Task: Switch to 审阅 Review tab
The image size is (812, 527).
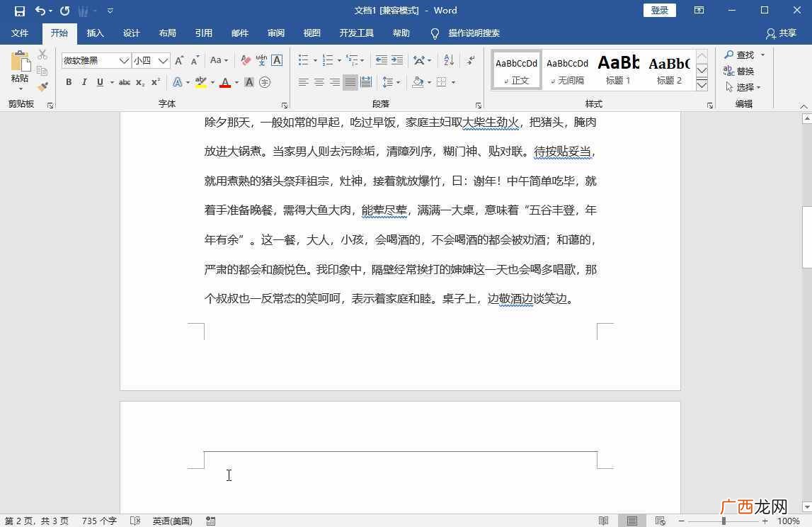Action: [276, 33]
